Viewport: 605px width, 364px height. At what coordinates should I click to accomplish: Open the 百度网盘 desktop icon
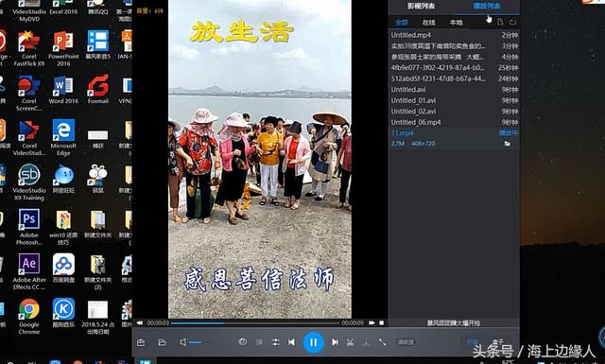pos(63,268)
